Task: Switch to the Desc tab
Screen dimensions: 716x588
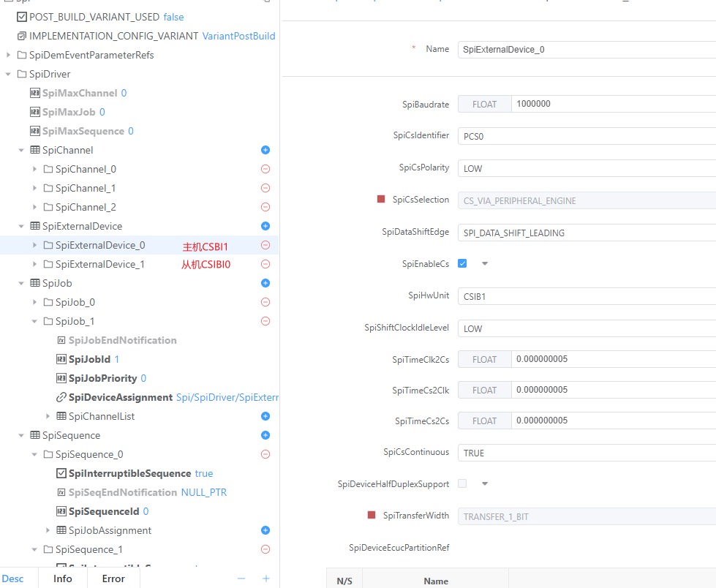Action: click(x=12, y=579)
